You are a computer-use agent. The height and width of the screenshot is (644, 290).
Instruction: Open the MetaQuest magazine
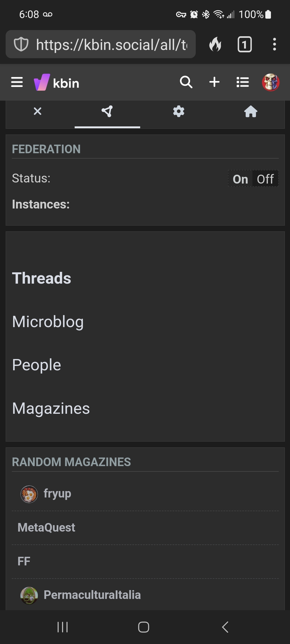coord(46,528)
